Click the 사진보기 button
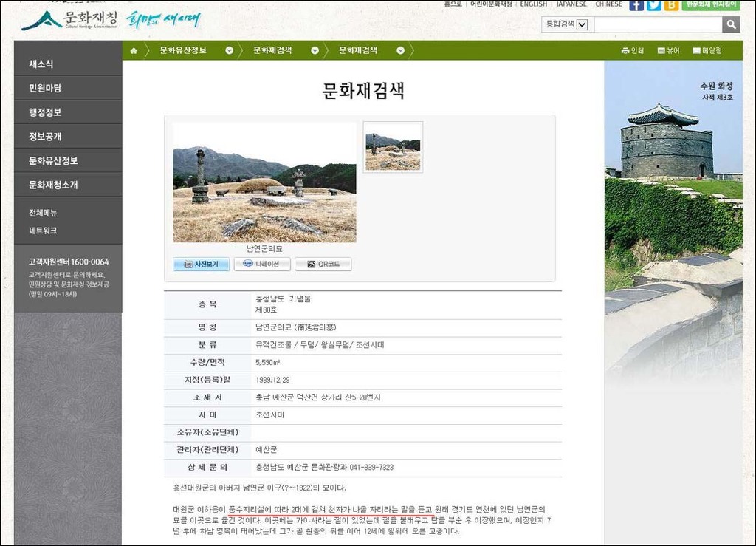This screenshot has height=546, width=756. click(x=201, y=264)
